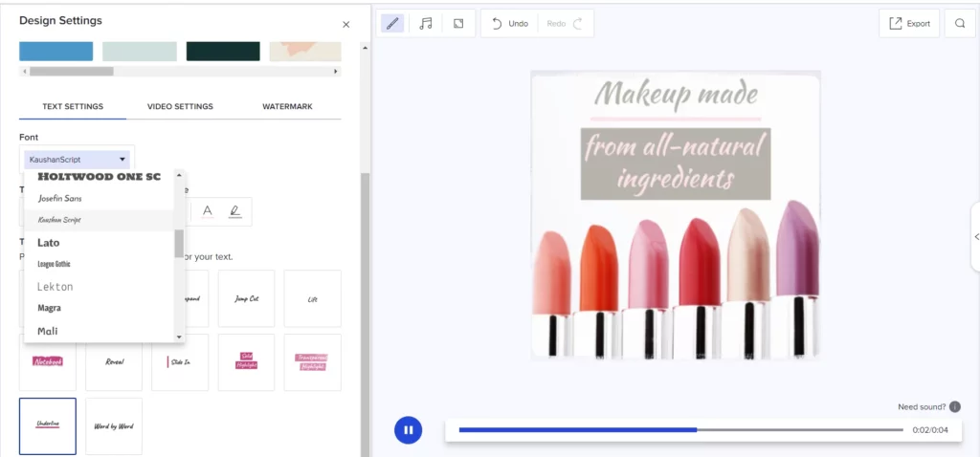Choose Kaushan Script font in list
The image size is (980, 457).
[99, 221]
